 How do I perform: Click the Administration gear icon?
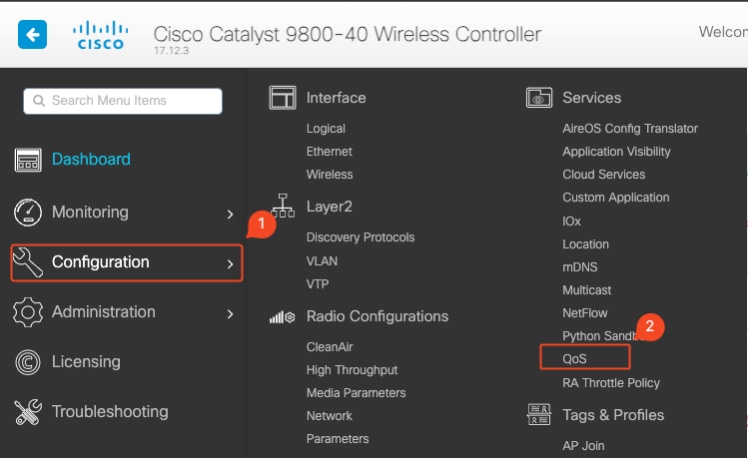coord(28,312)
